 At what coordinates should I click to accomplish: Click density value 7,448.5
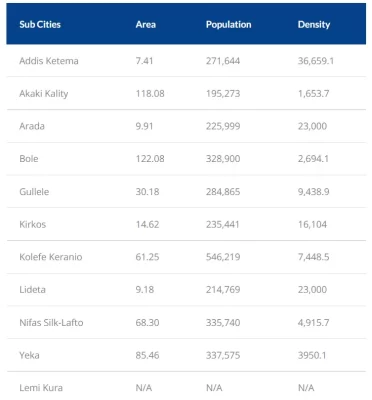(x=314, y=257)
